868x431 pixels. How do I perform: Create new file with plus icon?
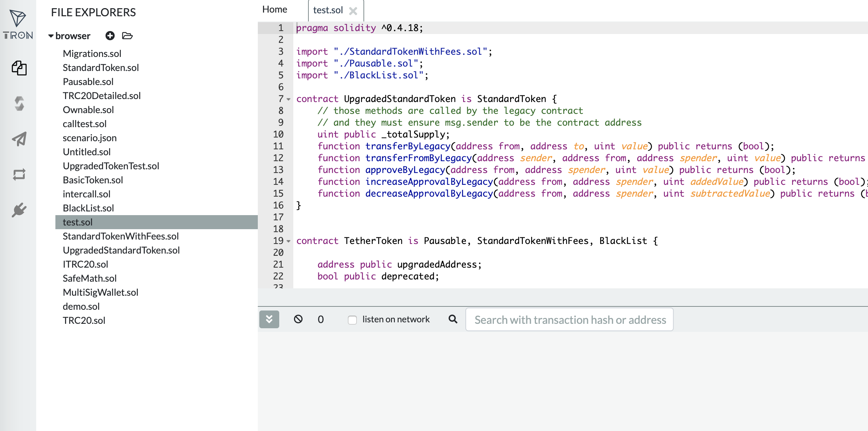tap(110, 36)
